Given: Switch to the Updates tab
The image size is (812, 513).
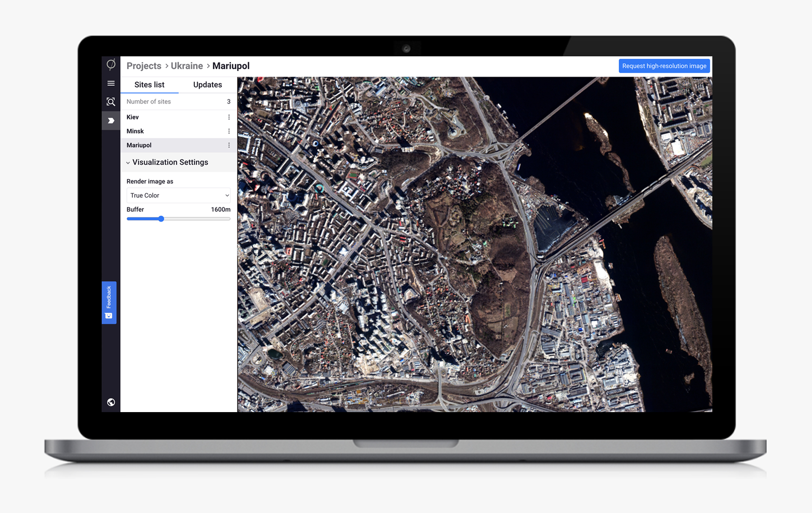Looking at the screenshot, I should click(207, 85).
